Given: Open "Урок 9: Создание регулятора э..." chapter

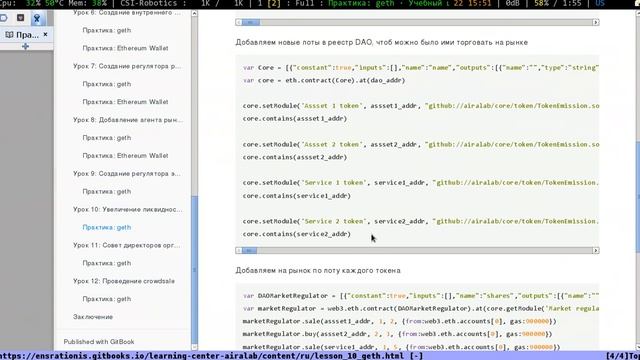Looking at the screenshot, I should [127, 174].
